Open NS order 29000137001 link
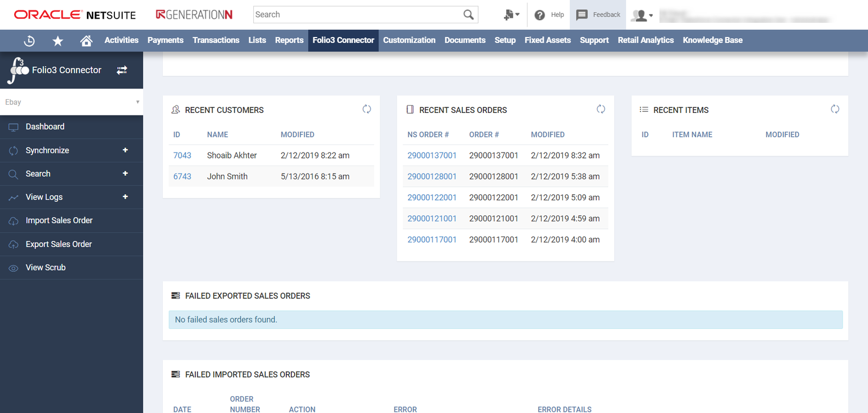 [x=432, y=155]
